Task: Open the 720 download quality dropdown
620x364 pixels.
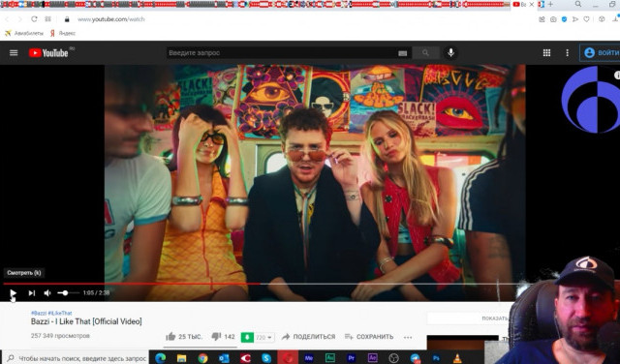Action: coord(263,337)
